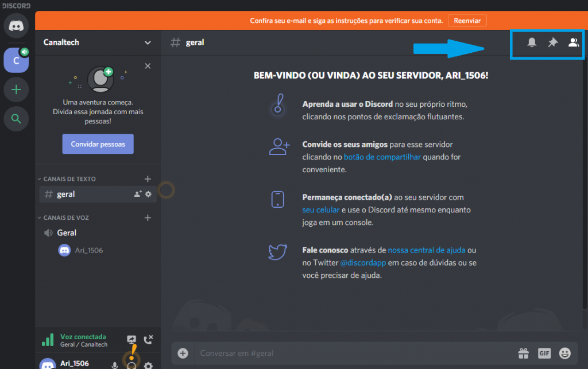This screenshot has width=588, height=369.
Task: Click the message attachment plus button
Action: [x=183, y=353]
